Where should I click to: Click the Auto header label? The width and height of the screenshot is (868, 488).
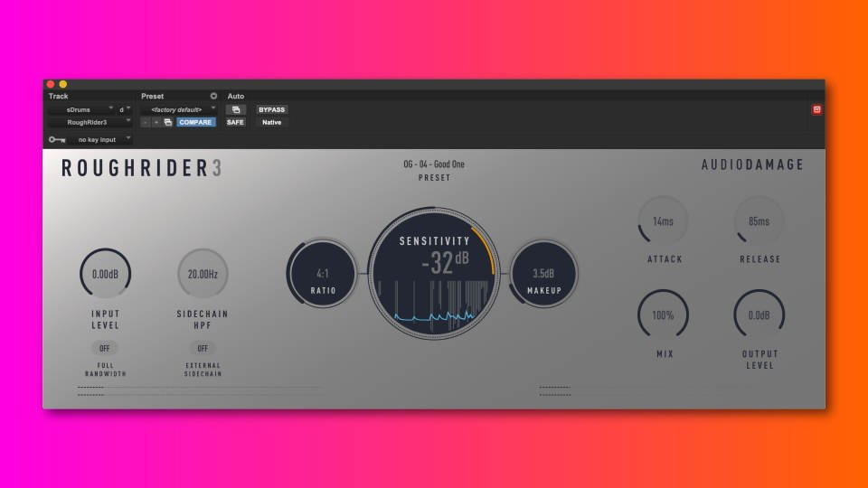point(236,97)
